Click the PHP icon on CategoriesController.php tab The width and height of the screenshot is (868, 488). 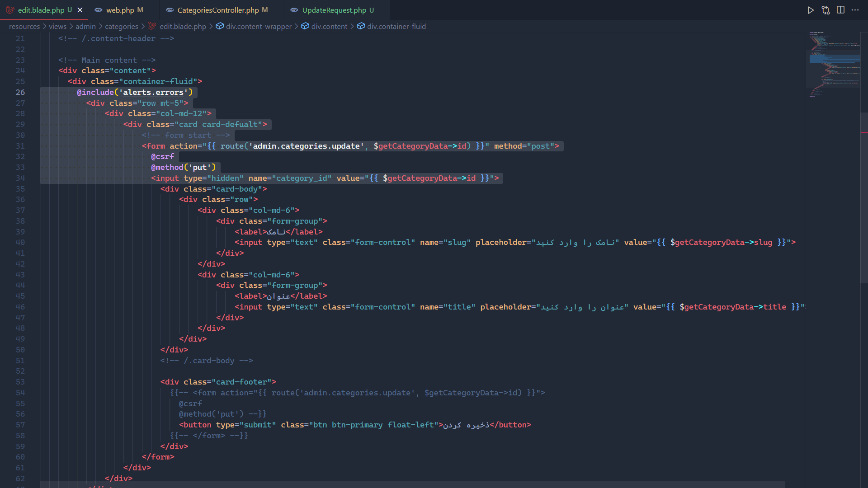pos(170,10)
